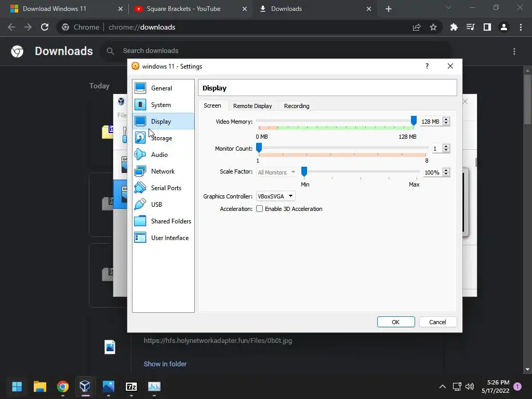Open Chrome extensions puzzle icon
Screen dimensions: 532x399
tap(454, 27)
